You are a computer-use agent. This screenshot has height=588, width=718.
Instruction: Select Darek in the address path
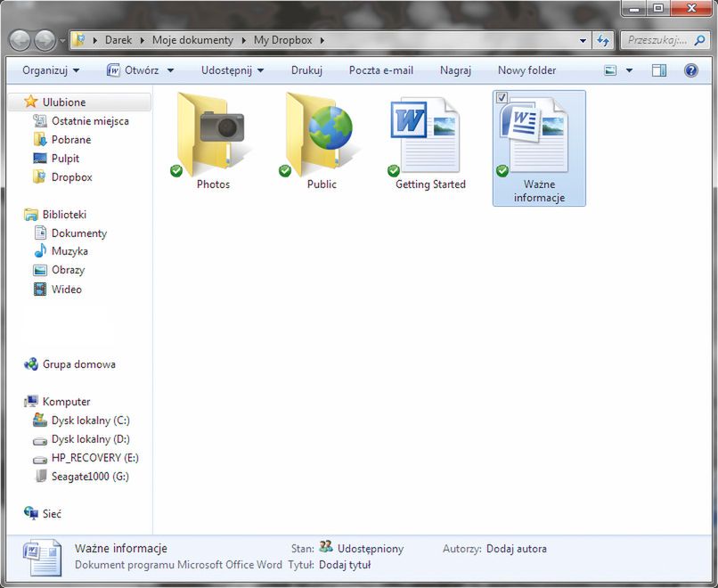[118, 40]
